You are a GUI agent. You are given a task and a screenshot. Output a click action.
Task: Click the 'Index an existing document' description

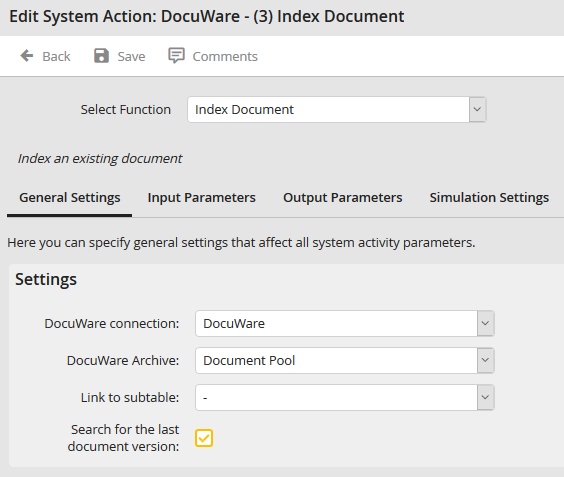[x=100, y=159]
